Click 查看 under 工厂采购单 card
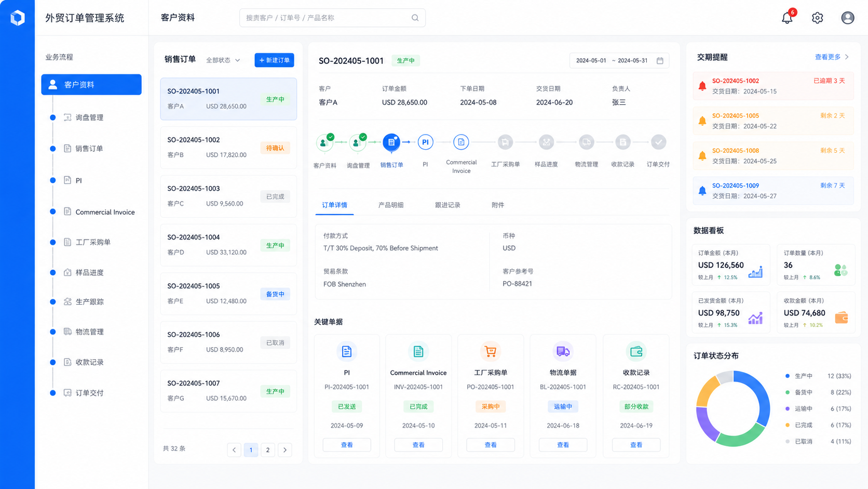This screenshot has height=489, width=868. [x=491, y=445]
